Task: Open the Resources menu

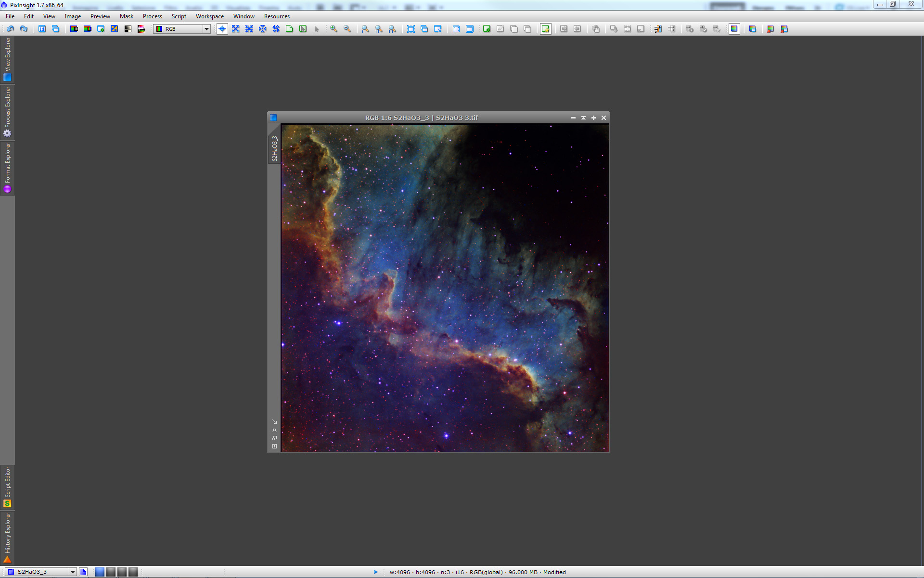Action: [x=277, y=16]
